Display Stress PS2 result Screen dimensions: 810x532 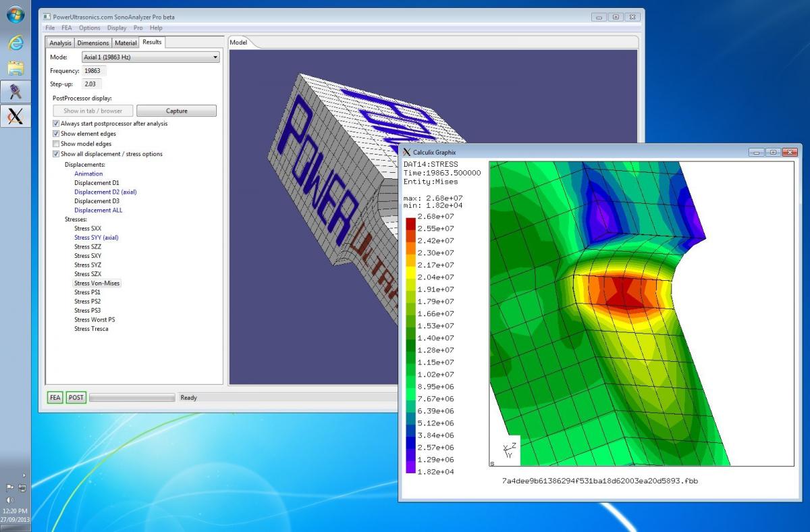pos(87,301)
